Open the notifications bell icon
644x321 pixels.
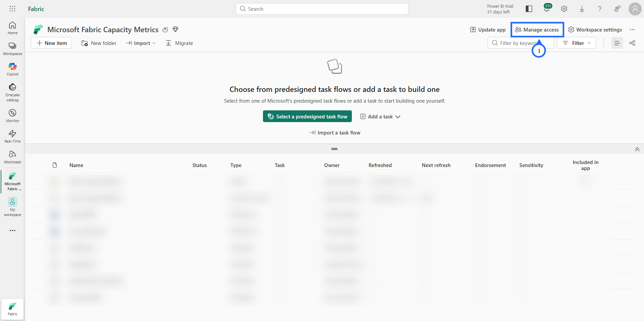(x=547, y=9)
